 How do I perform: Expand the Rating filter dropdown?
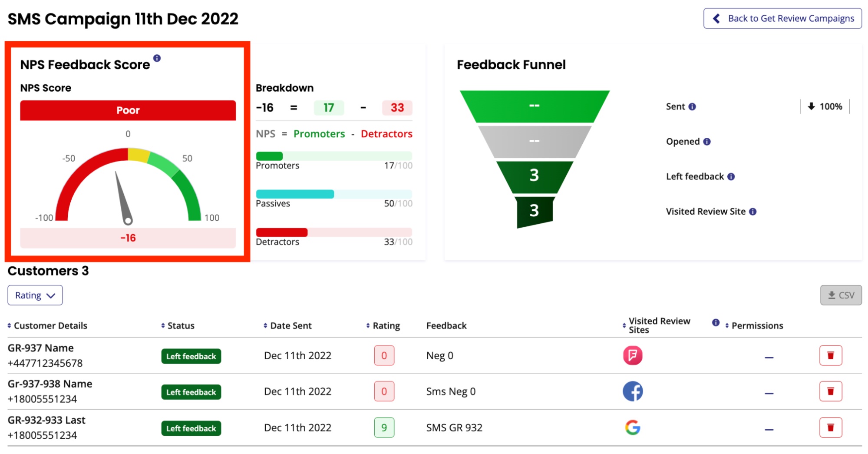point(35,295)
